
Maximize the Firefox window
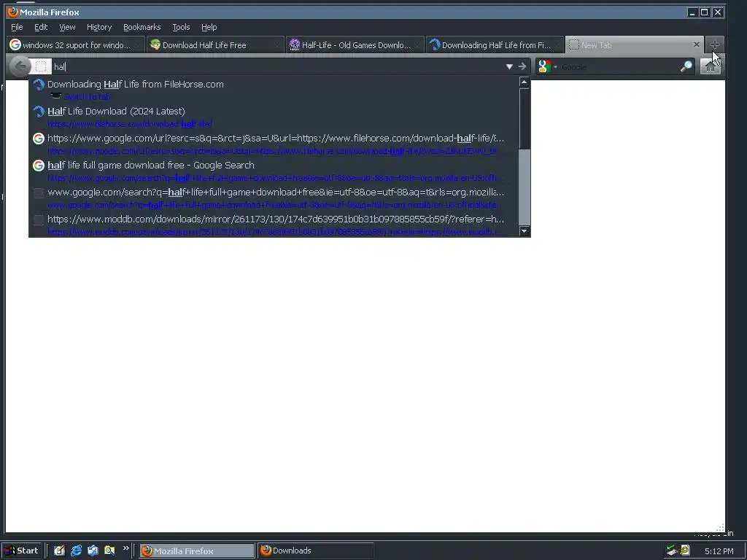tap(705, 12)
